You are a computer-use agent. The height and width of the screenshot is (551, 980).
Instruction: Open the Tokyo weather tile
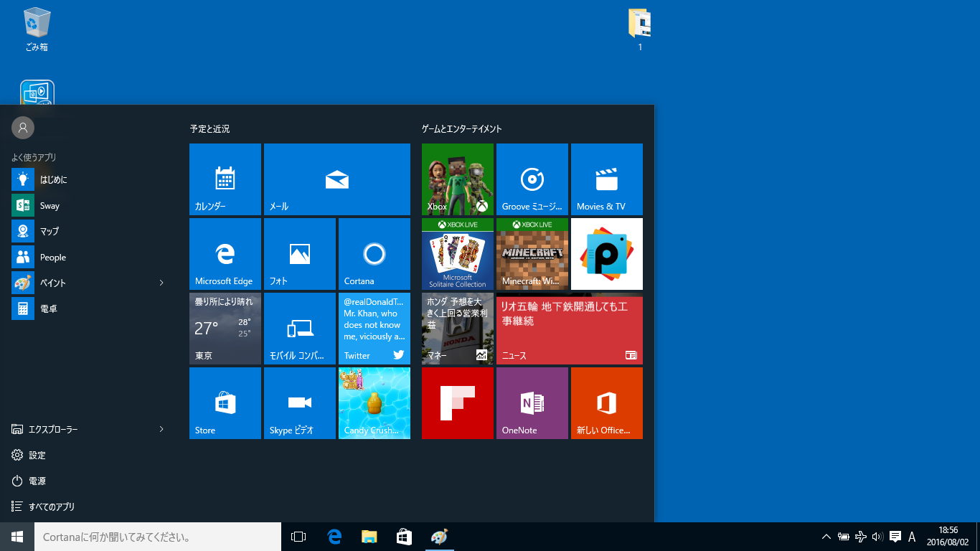[225, 329]
